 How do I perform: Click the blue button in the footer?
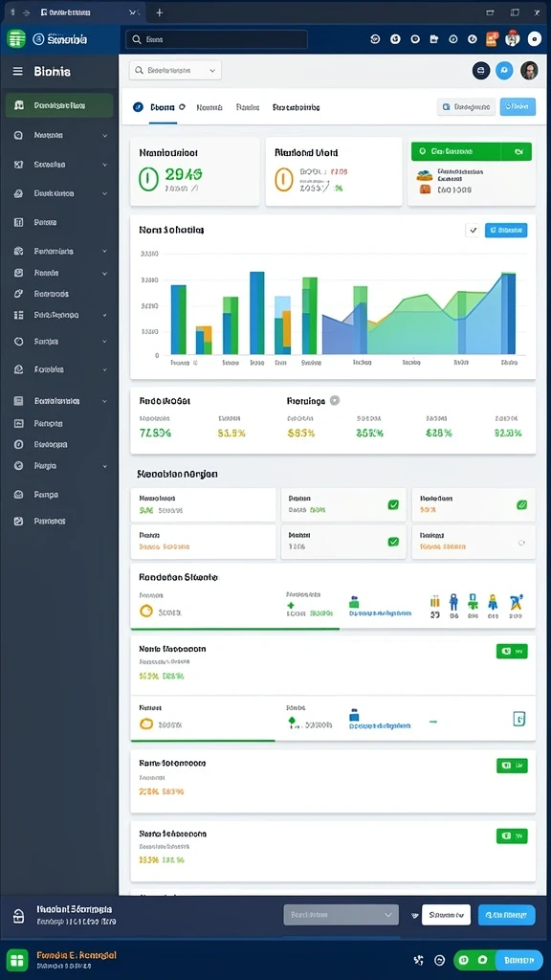coord(518,959)
